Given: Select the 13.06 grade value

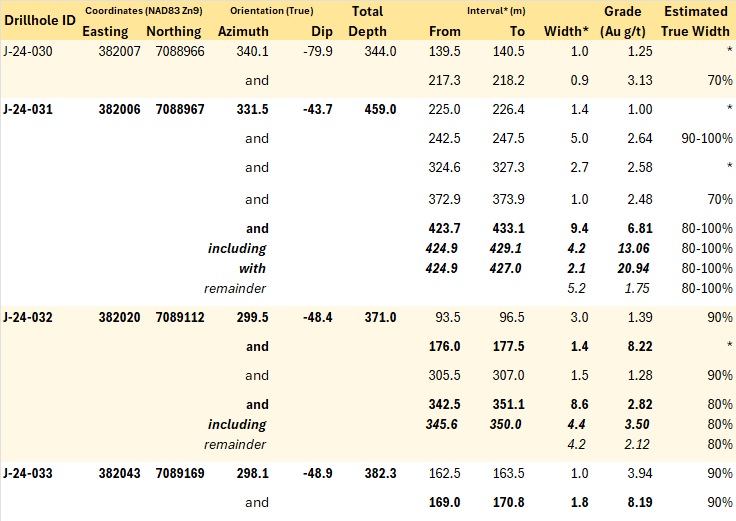Looking at the screenshot, I should [x=633, y=248].
